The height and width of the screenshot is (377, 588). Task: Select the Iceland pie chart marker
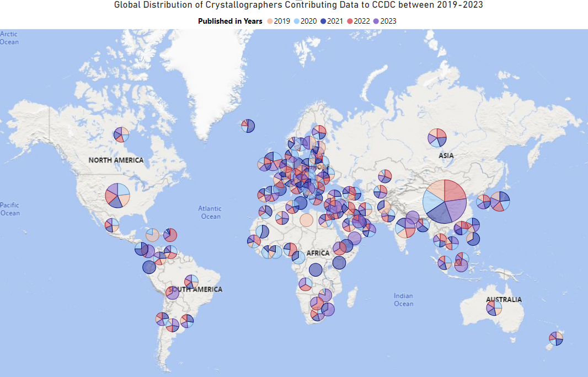coord(248,126)
